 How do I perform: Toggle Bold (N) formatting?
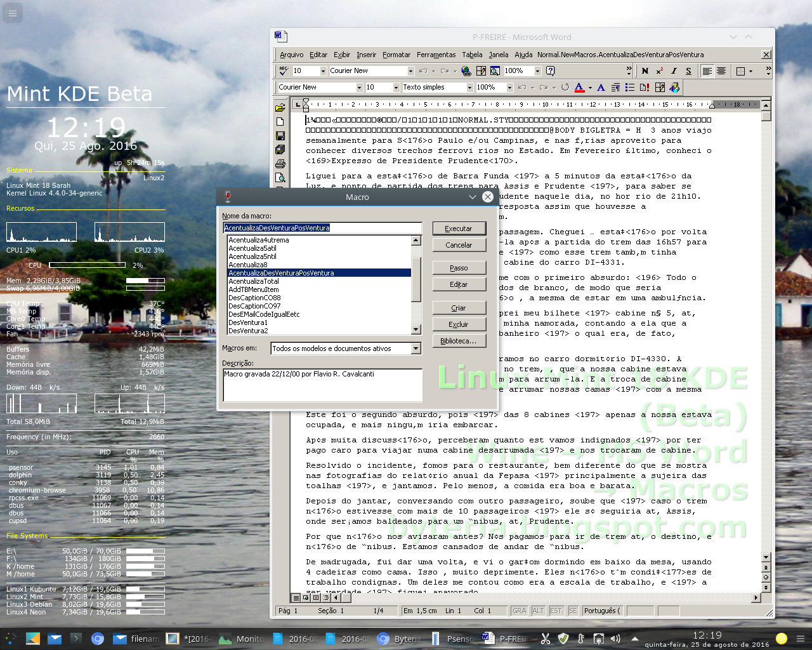pyautogui.click(x=645, y=70)
